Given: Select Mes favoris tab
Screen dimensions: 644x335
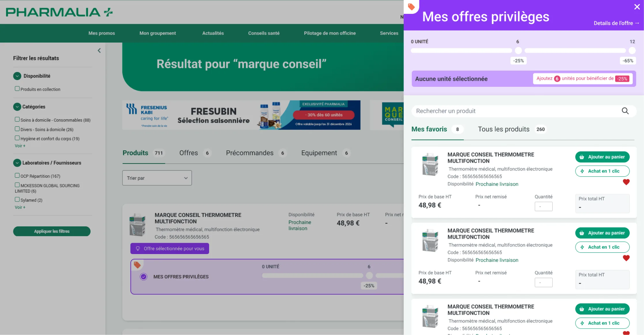Looking at the screenshot, I should [x=437, y=129].
